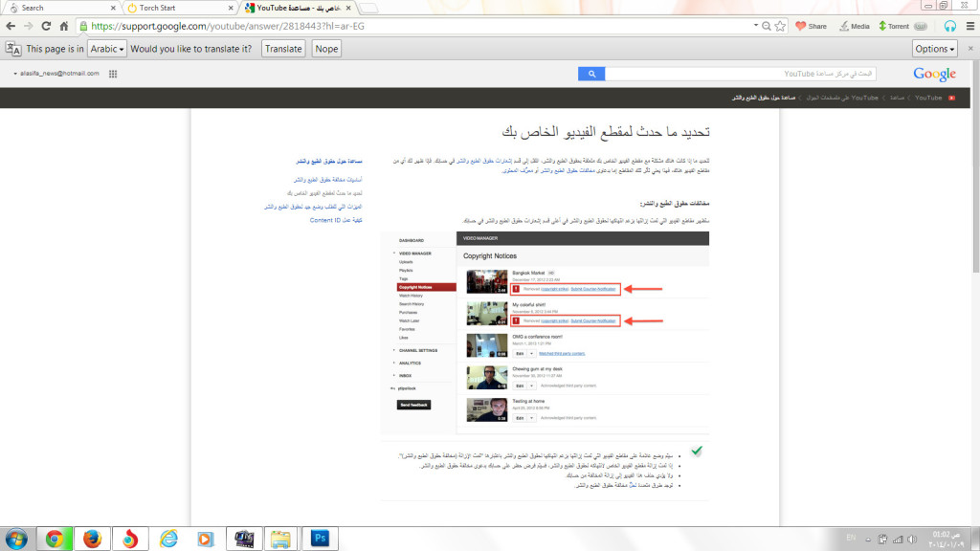
Task: Expand the Analytics section
Action: tap(410, 363)
